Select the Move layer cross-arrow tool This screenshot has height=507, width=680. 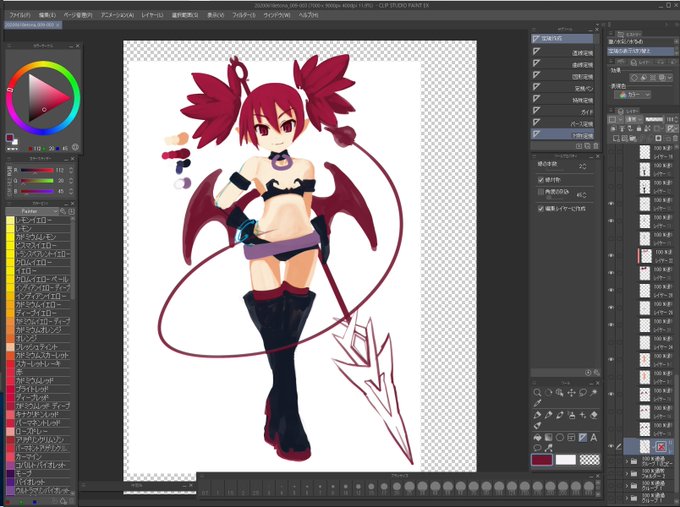click(571, 393)
